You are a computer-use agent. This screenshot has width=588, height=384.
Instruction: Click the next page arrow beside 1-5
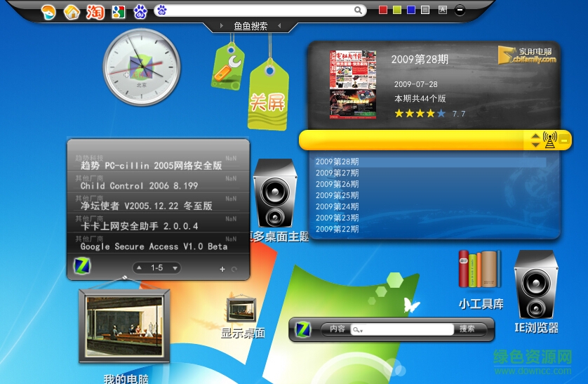pos(174,268)
